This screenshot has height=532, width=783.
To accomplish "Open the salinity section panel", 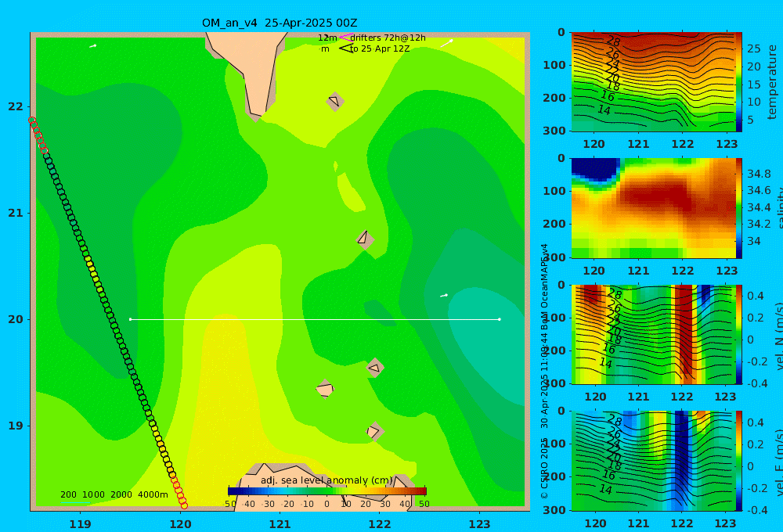I will [x=653, y=208].
